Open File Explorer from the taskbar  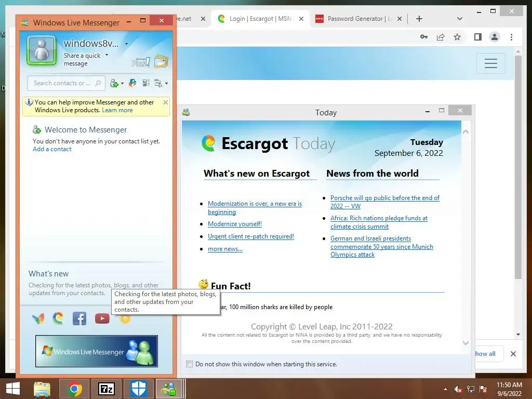42,389
